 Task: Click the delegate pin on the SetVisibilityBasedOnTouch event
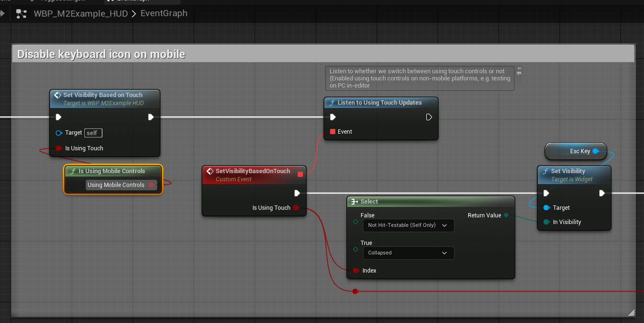coord(300,174)
